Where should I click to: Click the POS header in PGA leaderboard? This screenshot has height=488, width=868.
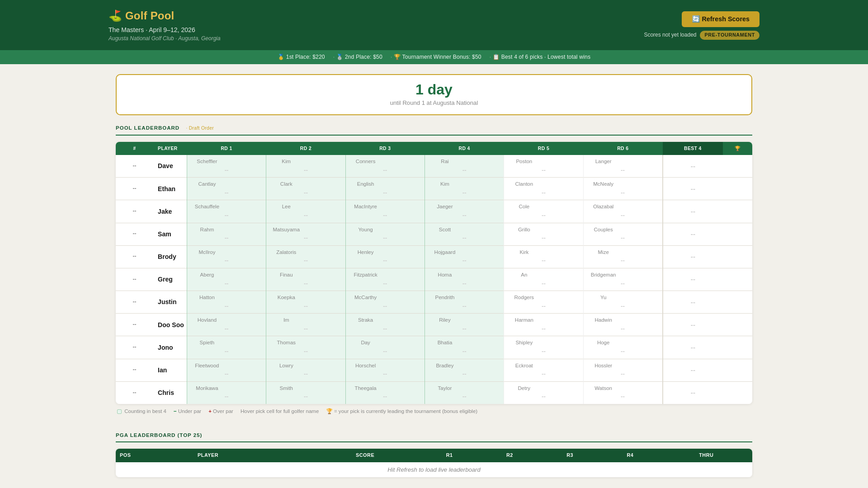point(125,455)
